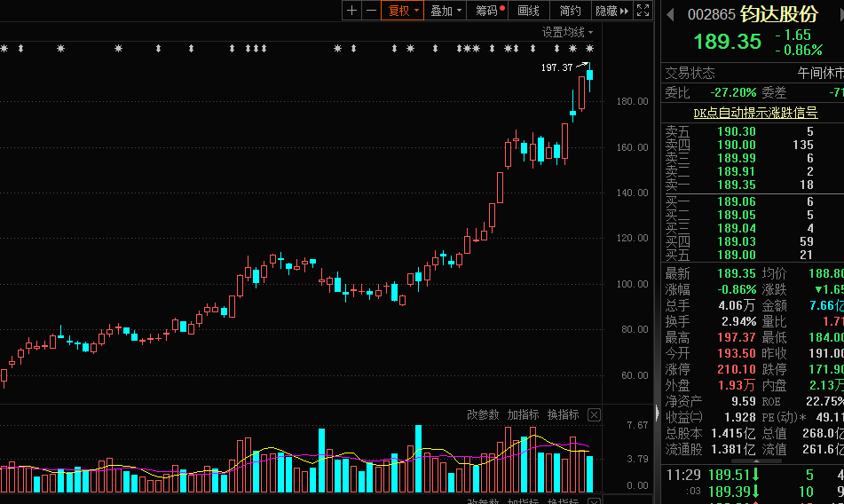Viewport: 844px width, 504px height.
Task: Hide the side panel with 隐藏
Action: point(611,11)
